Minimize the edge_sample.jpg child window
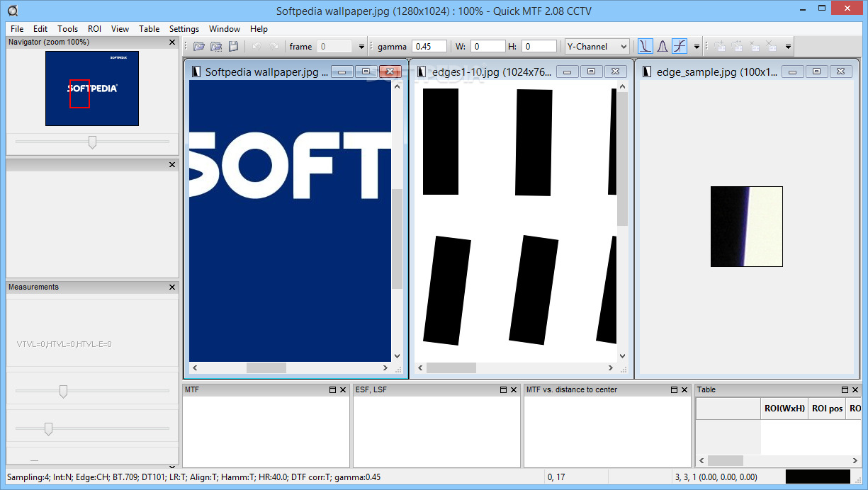 [x=792, y=72]
